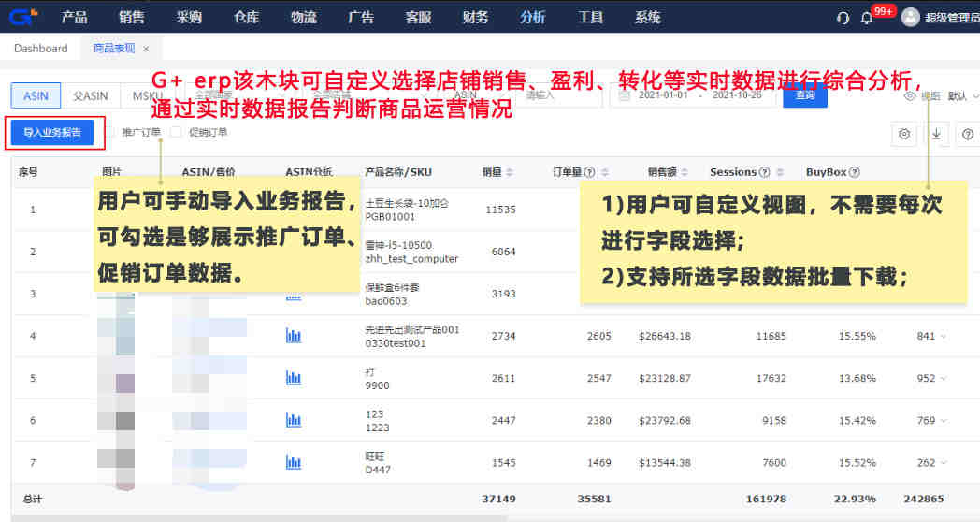
Task: Open the 全部国家 filter dropdown
Action: pos(240,95)
